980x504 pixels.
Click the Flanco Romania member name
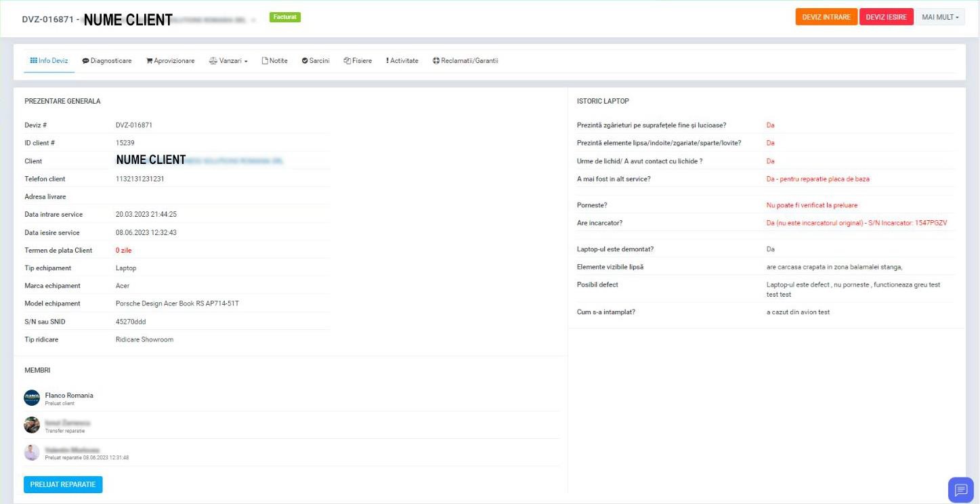(69, 395)
